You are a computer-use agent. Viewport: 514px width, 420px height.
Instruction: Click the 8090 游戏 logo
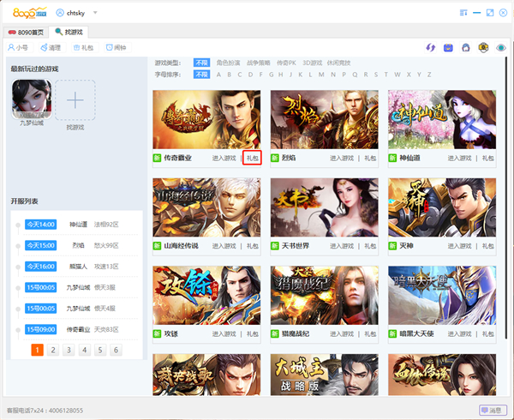pyautogui.click(x=29, y=13)
